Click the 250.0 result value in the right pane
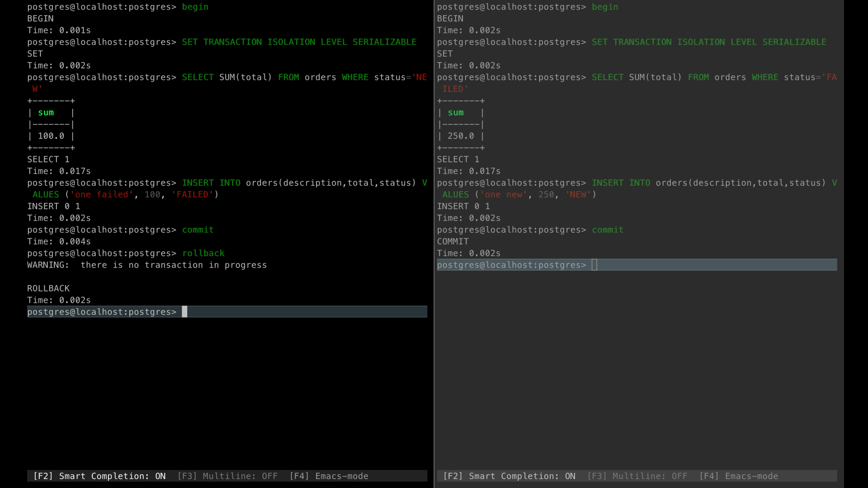Image resolution: width=868 pixels, height=488 pixels. tap(461, 136)
